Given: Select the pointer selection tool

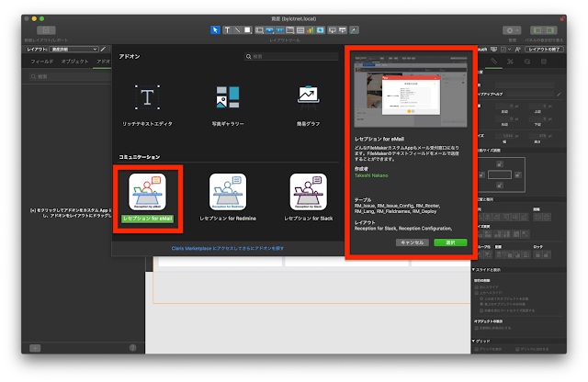Looking at the screenshot, I should [215, 30].
